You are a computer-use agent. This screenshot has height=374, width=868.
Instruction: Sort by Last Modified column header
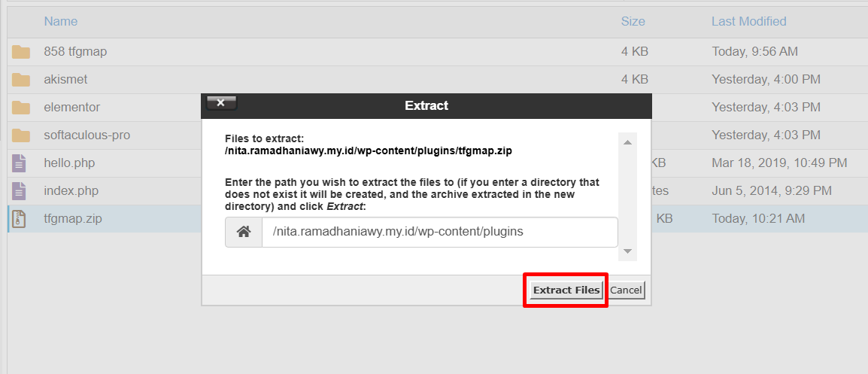[749, 22]
